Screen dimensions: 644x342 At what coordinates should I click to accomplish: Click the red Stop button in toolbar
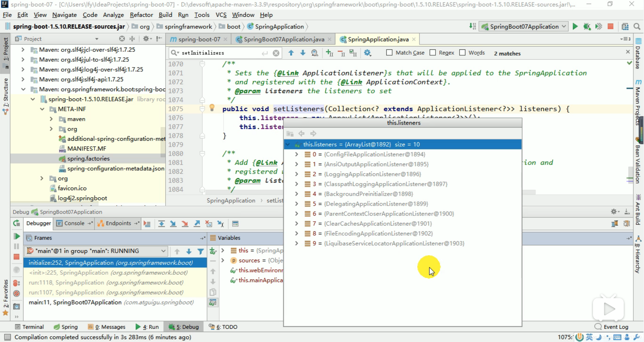tap(610, 26)
